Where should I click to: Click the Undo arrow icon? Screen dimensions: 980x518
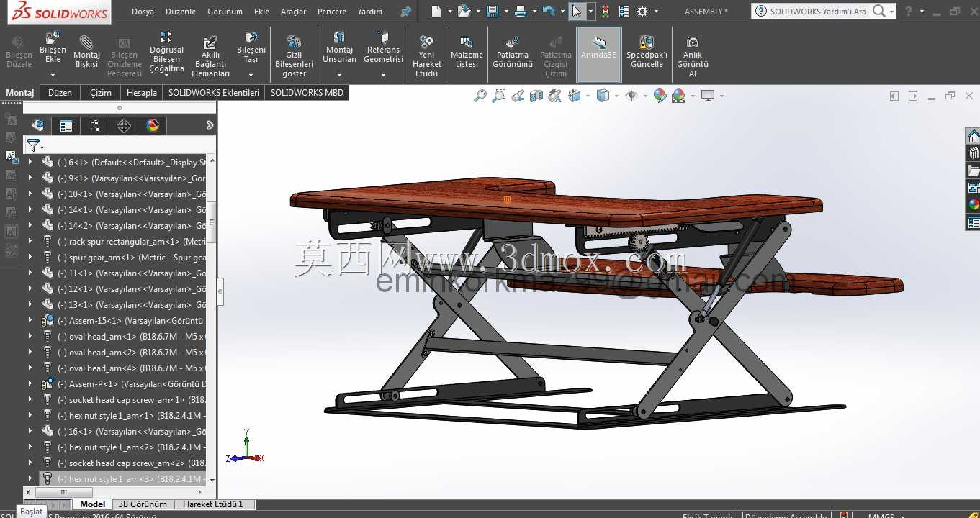coord(549,12)
